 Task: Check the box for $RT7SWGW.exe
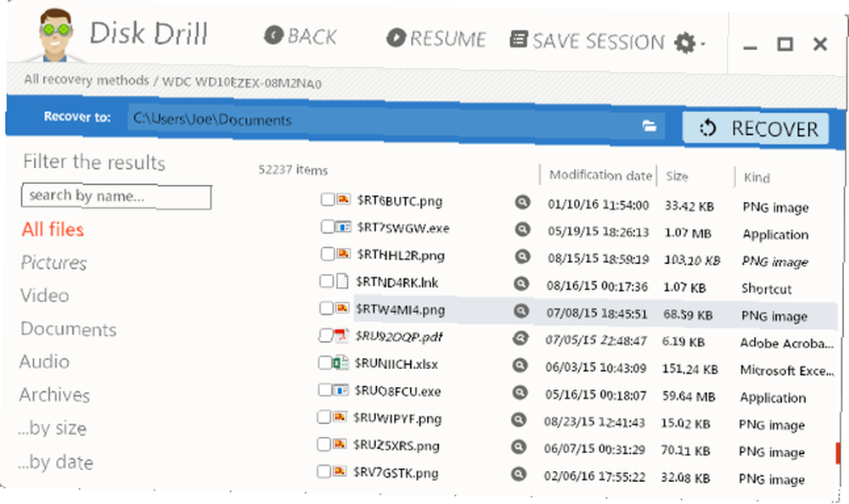[328, 227]
